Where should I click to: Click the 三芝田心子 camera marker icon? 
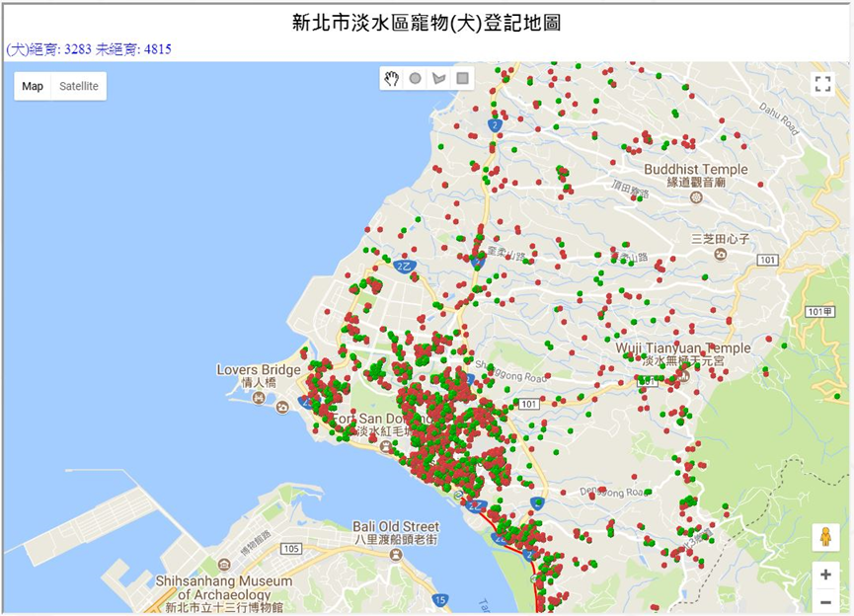(x=721, y=254)
